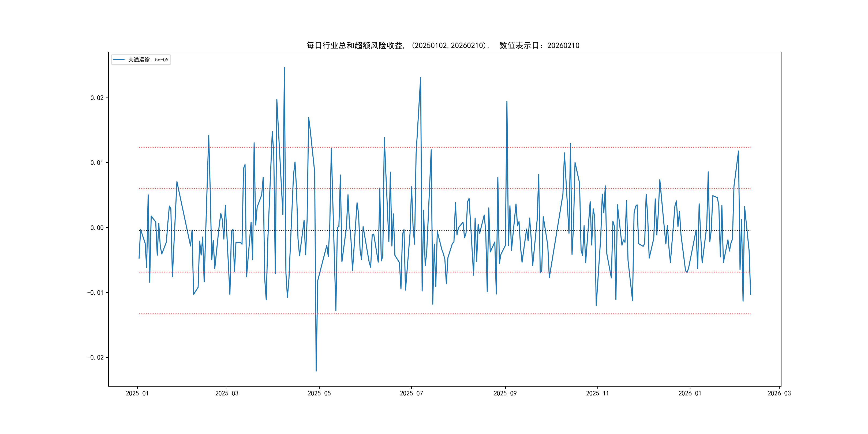
Task: Click the -0.02 y-axis tick label
Action: [x=95, y=357]
